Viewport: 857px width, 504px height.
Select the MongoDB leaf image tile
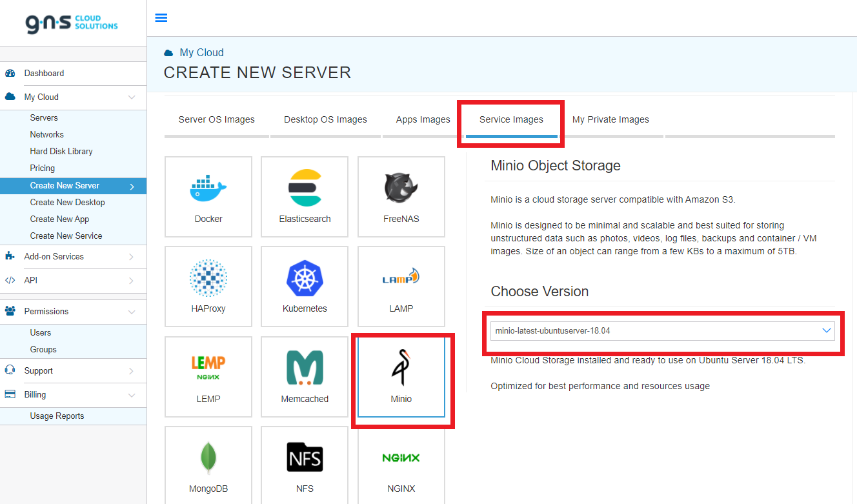(208, 465)
